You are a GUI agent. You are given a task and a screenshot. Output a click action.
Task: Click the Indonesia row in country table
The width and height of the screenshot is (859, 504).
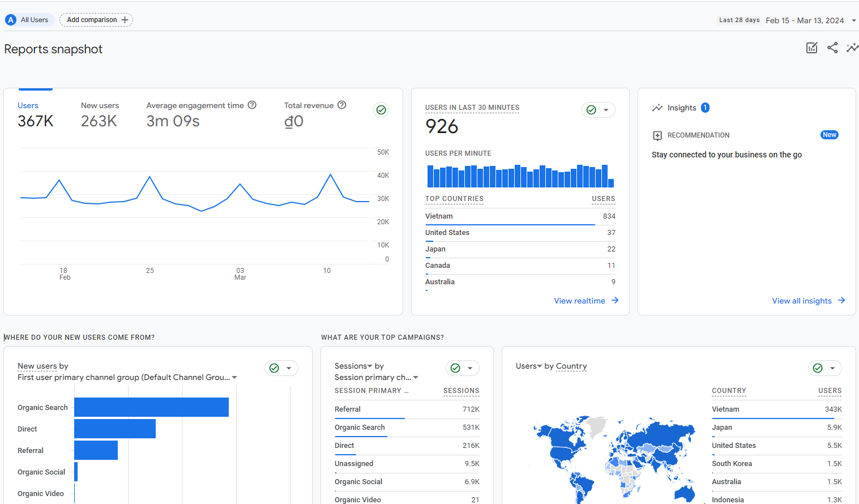pos(777,499)
